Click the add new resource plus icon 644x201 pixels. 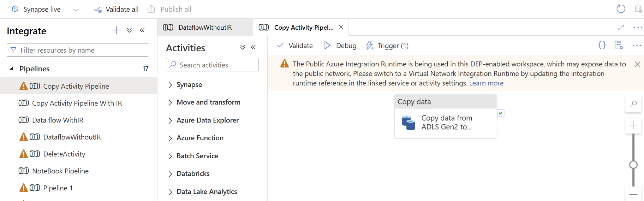click(117, 30)
